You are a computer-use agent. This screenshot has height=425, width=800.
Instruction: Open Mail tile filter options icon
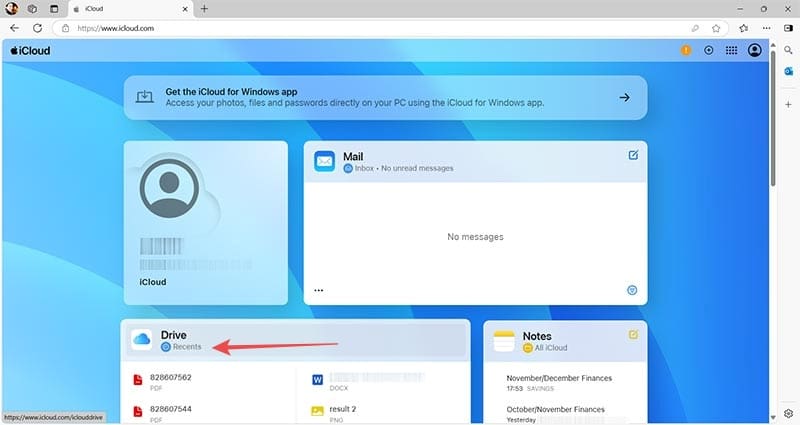click(632, 290)
